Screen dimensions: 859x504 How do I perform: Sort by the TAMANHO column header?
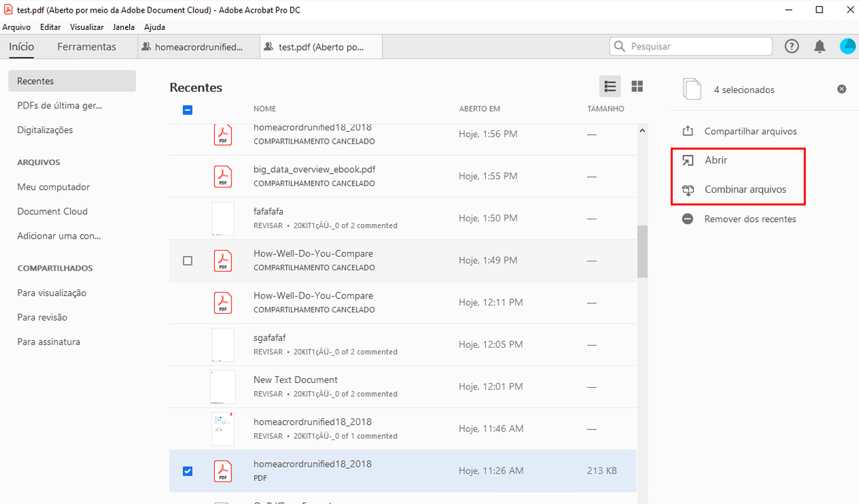click(x=605, y=109)
